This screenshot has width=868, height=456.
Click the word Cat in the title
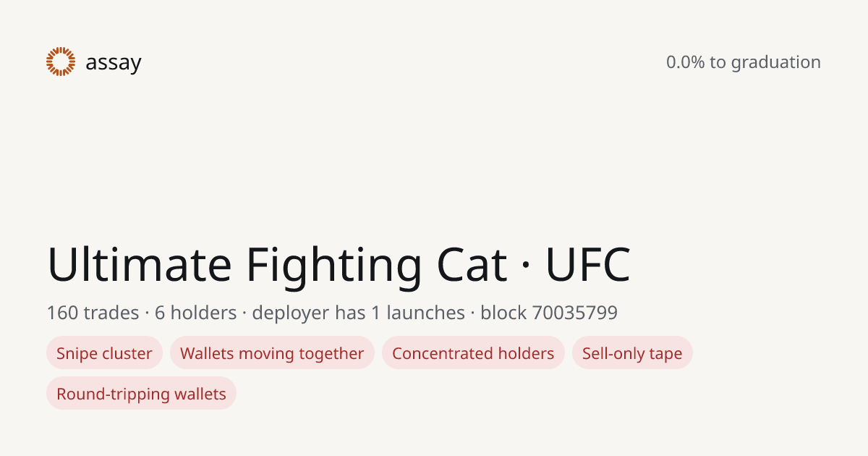472,265
